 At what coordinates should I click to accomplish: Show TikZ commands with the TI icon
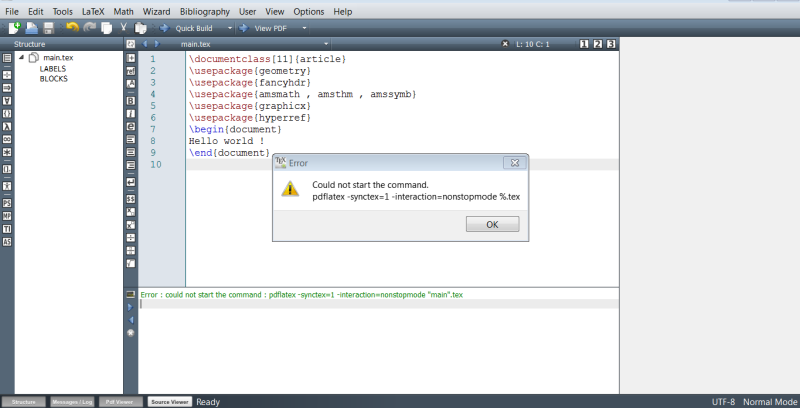click(x=7, y=229)
